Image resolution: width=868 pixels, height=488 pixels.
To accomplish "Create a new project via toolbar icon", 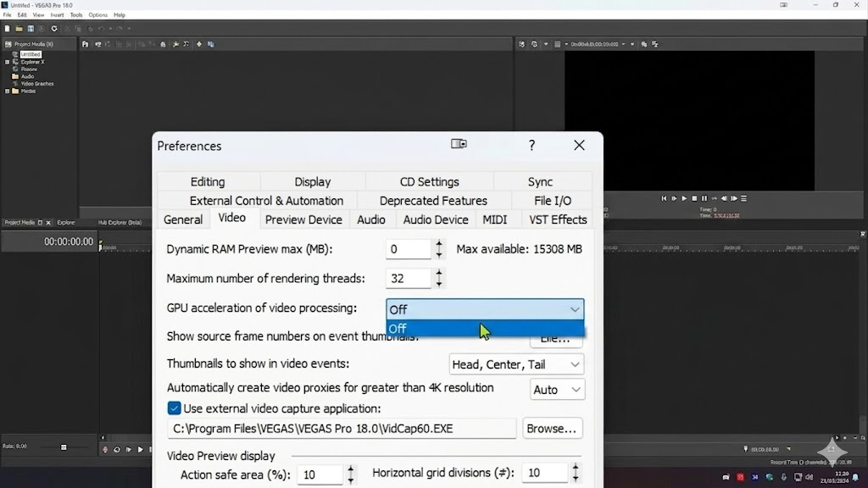I will (x=7, y=29).
